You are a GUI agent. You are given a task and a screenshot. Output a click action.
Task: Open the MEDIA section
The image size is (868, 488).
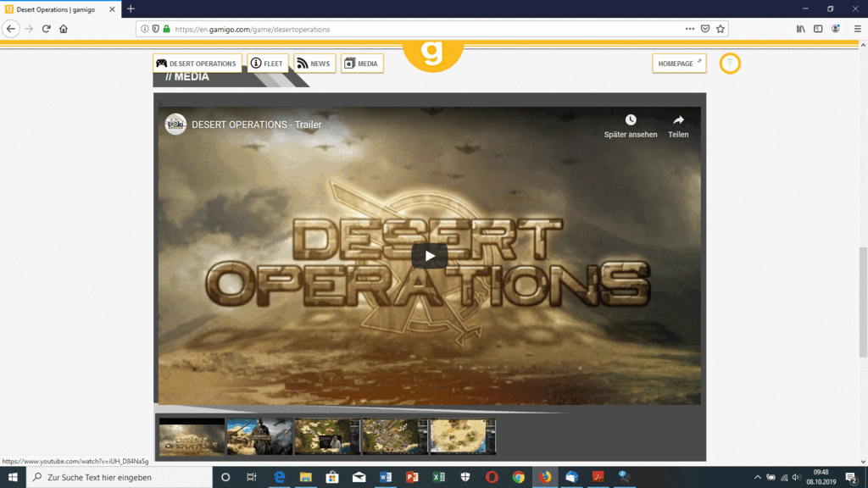(362, 64)
